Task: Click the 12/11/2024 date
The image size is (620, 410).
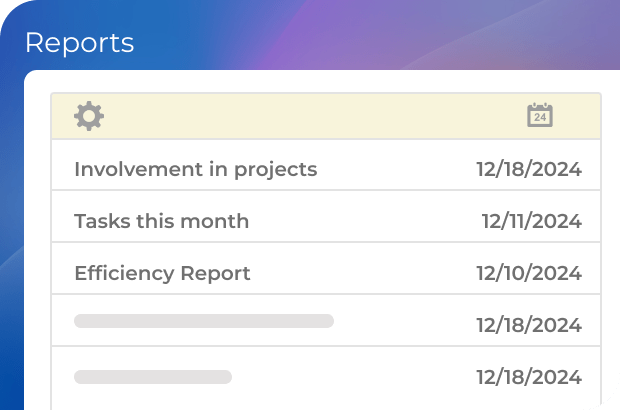Action: tap(531, 221)
